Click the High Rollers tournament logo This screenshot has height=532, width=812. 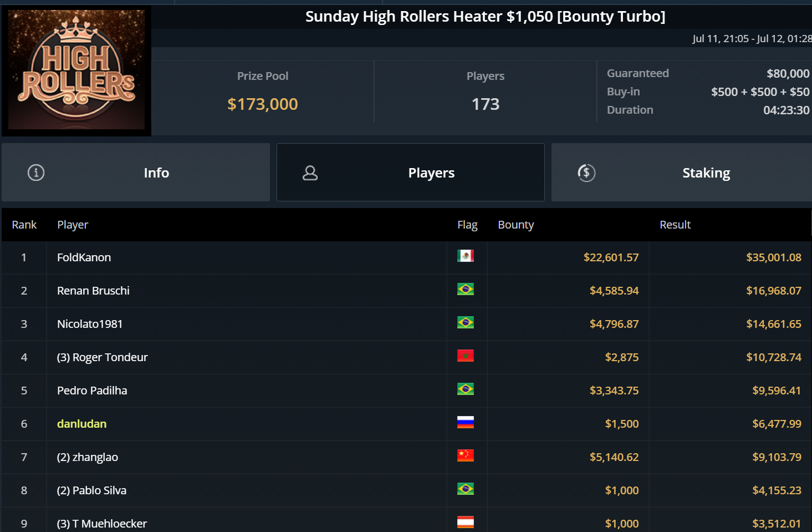(x=76, y=70)
